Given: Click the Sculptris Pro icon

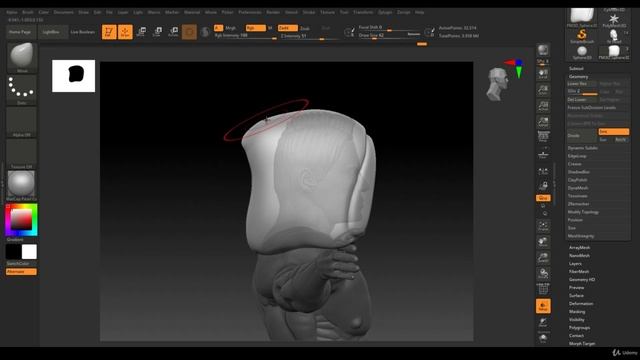Looking at the screenshot, I should point(205,31).
